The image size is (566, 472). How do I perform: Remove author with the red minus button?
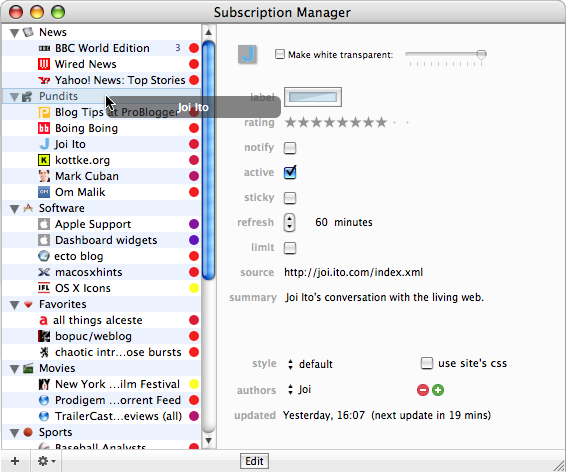(x=423, y=390)
